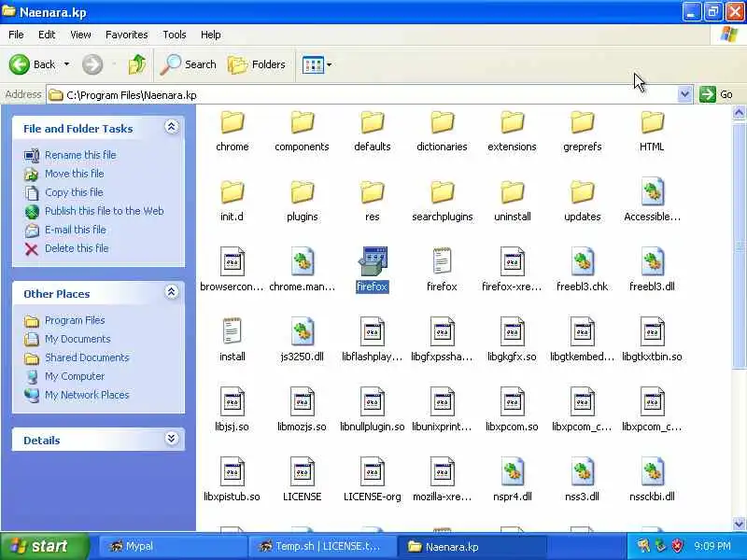The height and width of the screenshot is (560, 747).
Task: Open the Help menu
Action: pos(211,35)
